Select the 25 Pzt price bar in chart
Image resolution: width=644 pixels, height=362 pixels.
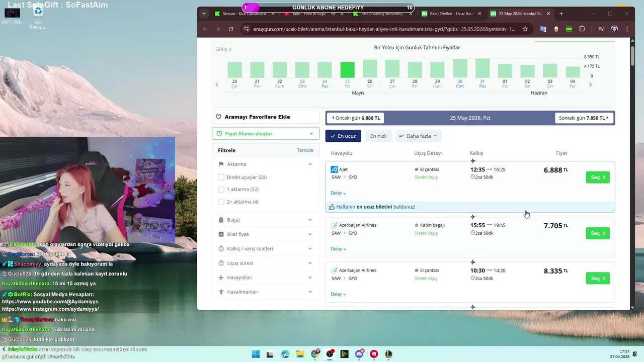pos(347,70)
